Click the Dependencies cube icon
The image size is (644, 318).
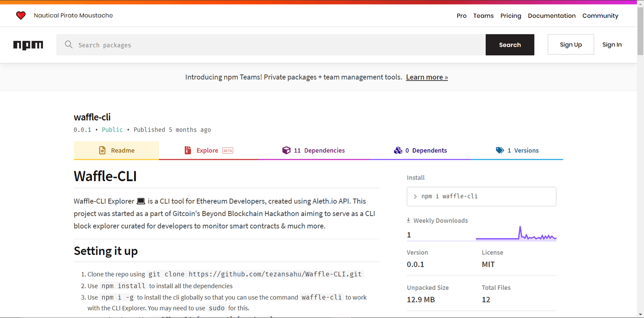pos(286,150)
